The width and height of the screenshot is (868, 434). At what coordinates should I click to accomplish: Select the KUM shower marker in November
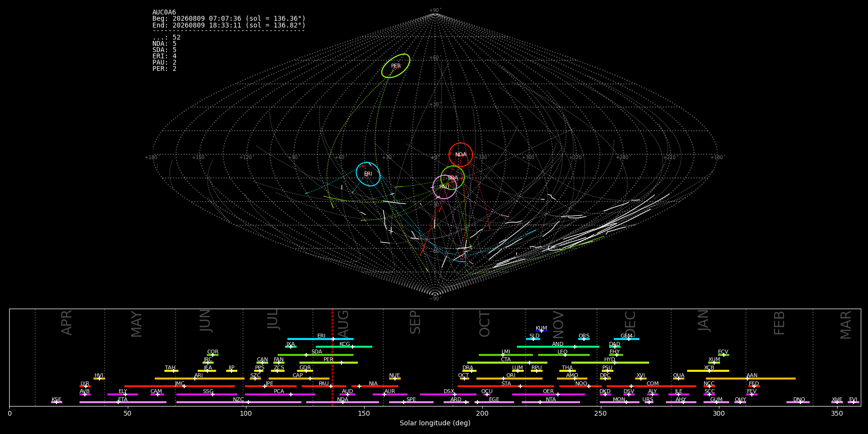(542, 331)
